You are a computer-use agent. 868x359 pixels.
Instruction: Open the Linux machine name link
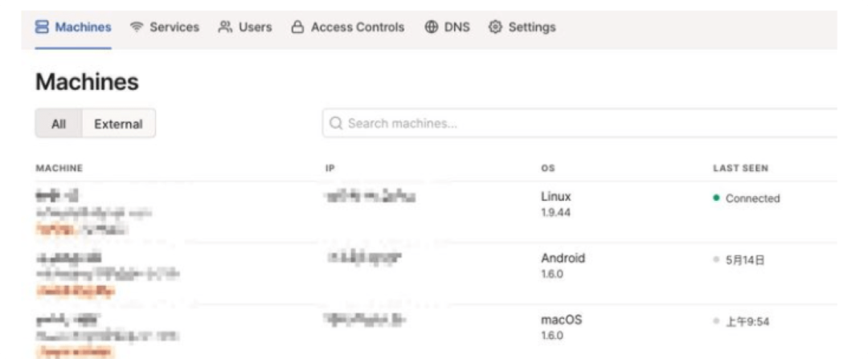[57, 196]
